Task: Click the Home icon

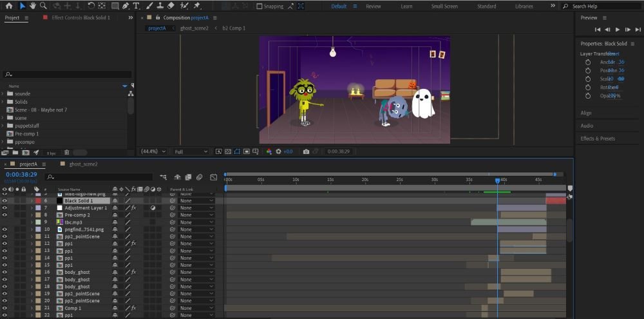Action: click(x=9, y=6)
